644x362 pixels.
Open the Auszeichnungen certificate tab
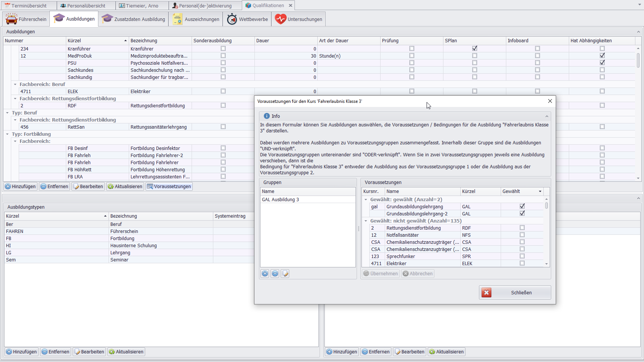pyautogui.click(x=196, y=19)
